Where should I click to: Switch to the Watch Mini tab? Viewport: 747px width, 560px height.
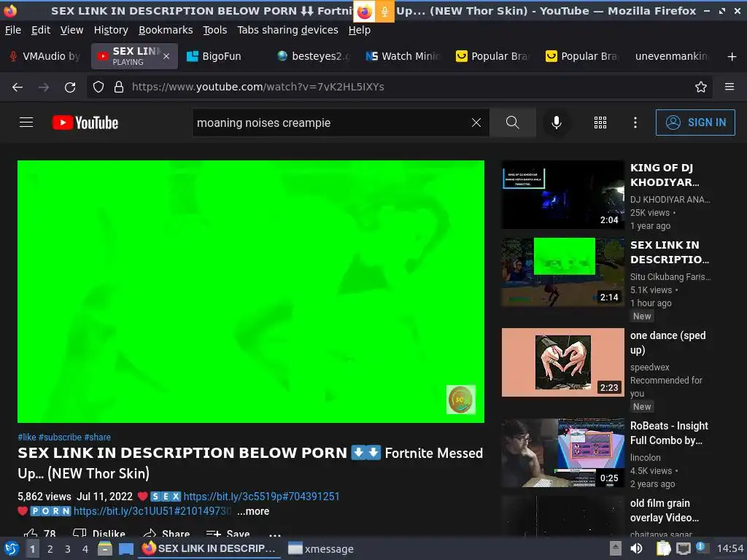coord(404,56)
